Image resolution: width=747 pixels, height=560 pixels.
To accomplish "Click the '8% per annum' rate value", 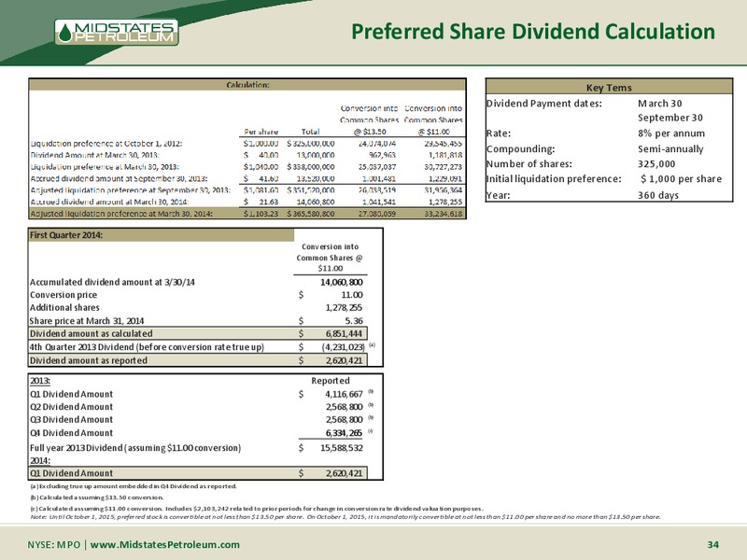I will coord(671,133).
